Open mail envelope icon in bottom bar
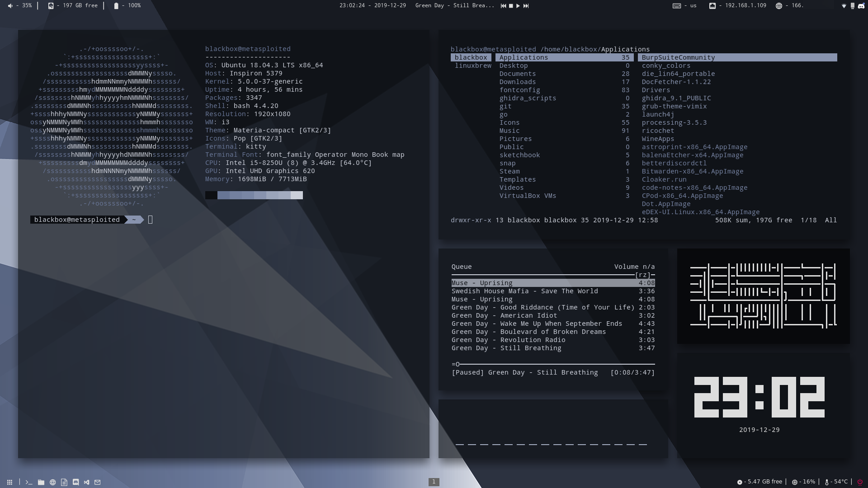868x488 pixels. point(97,482)
